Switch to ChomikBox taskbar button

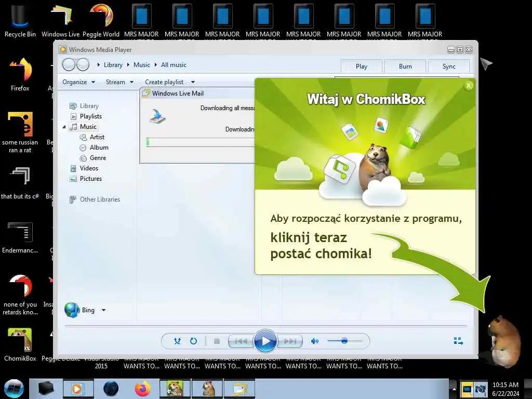pos(175,389)
